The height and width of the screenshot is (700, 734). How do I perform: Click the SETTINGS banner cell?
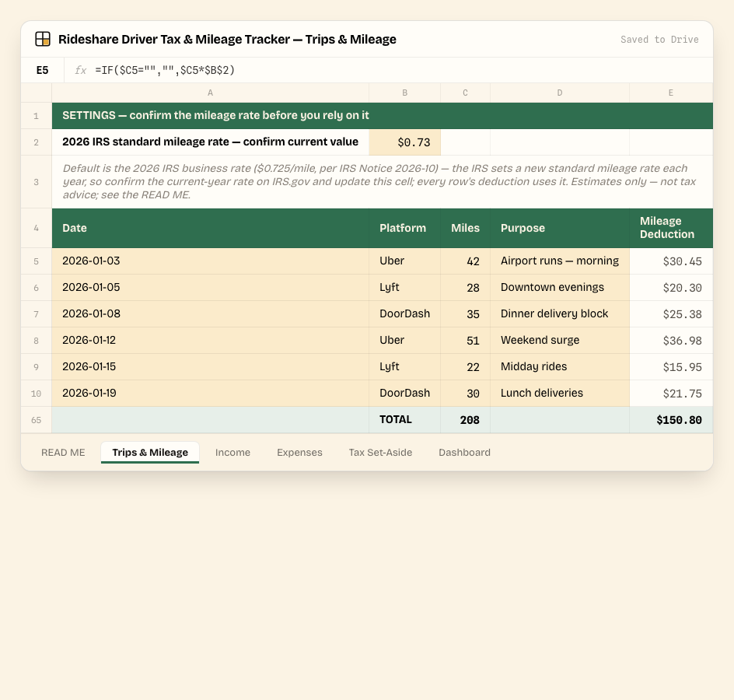(x=383, y=116)
